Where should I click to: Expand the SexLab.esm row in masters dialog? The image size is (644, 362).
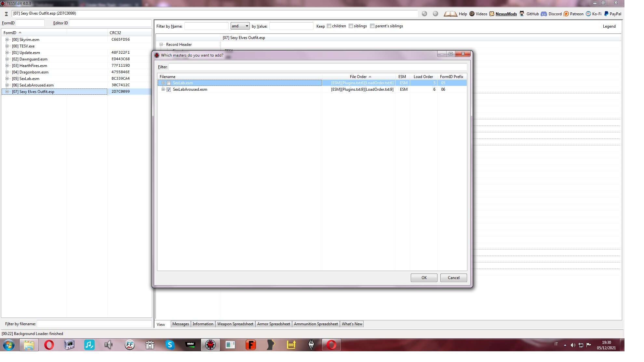pyautogui.click(x=163, y=83)
